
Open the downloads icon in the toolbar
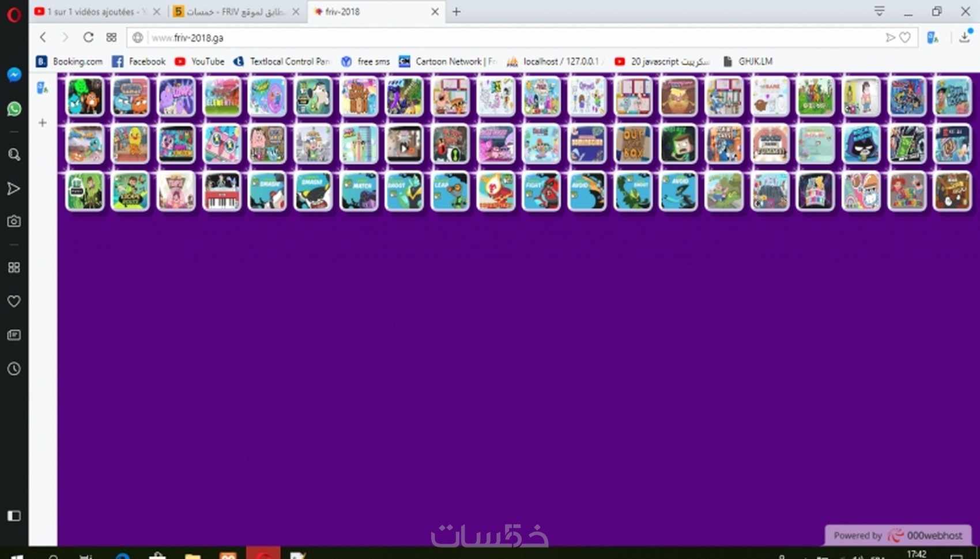coord(965,36)
